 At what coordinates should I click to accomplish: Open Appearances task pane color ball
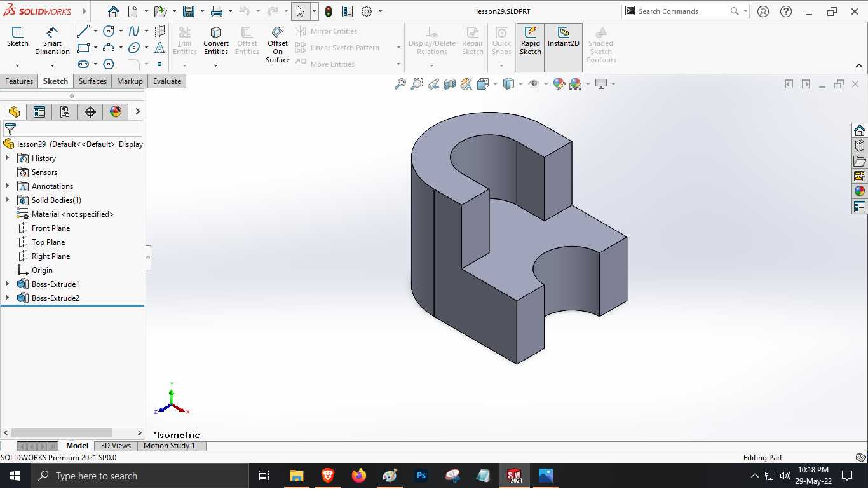coord(860,191)
